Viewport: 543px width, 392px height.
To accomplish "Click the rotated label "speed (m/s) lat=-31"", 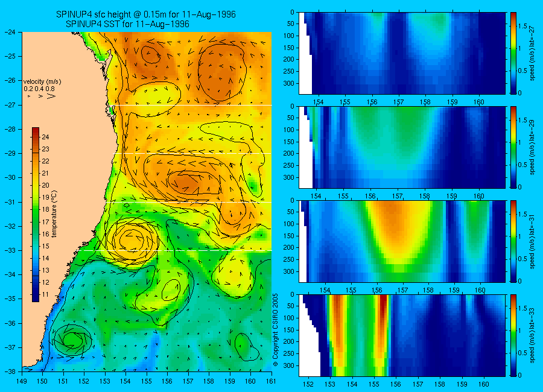I will (x=532, y=242).
